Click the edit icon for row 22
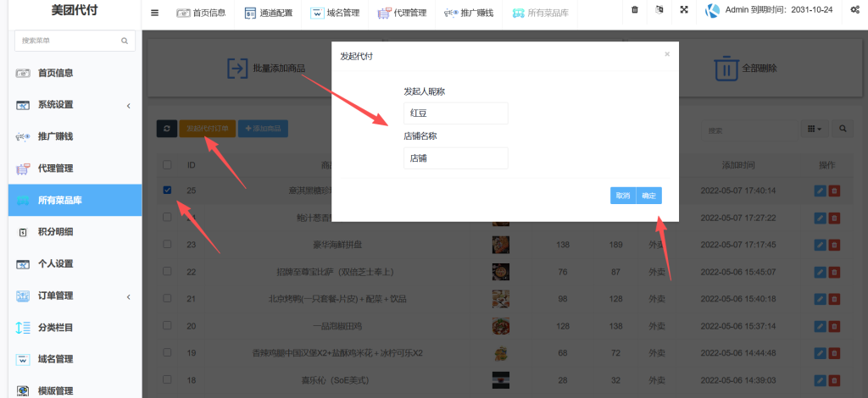 tap(820, 272)
